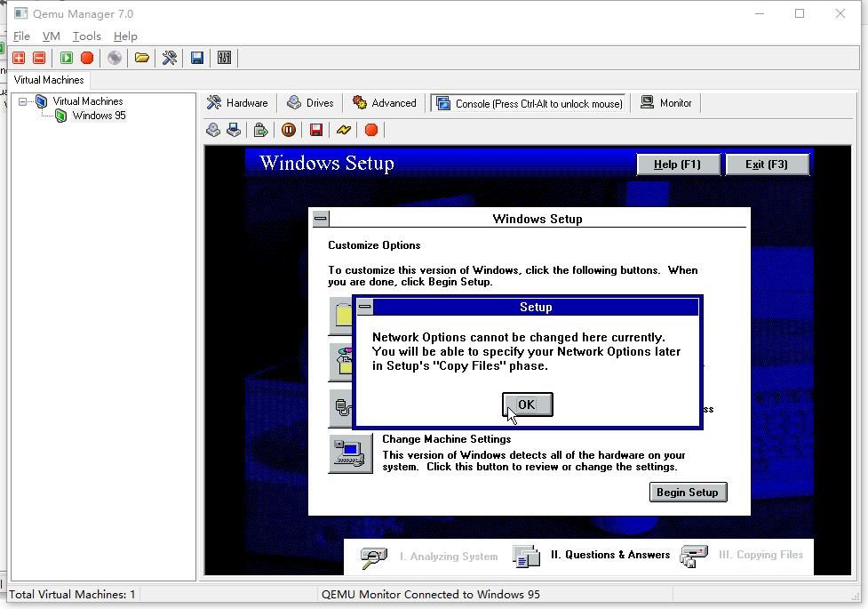Click the wrench and hammer icon in the main toolbar
Viewport: 868px width, 609px height.
tap(170, 58)
